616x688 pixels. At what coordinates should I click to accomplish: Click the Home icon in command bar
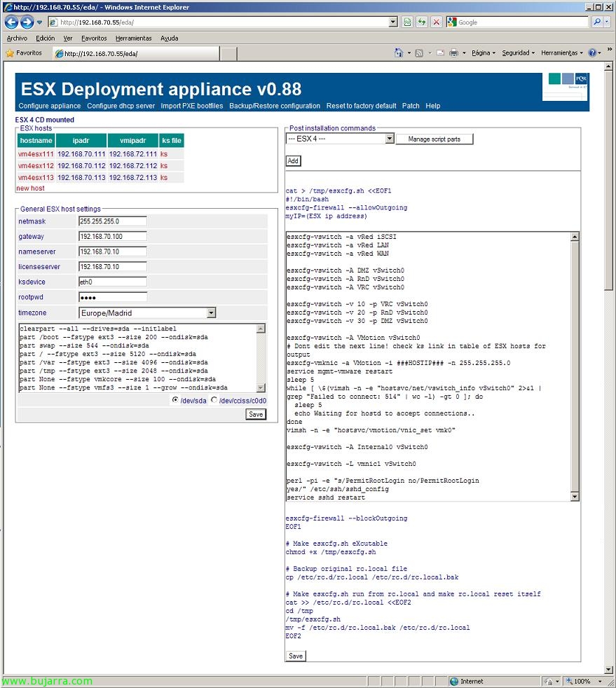398,53
